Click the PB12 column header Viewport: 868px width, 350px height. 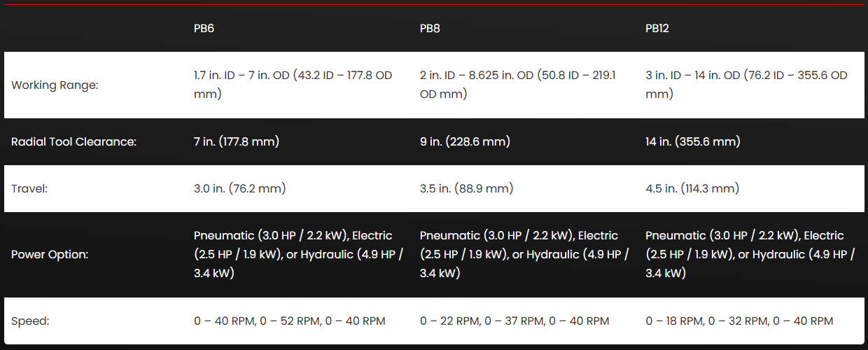(657, 29)
